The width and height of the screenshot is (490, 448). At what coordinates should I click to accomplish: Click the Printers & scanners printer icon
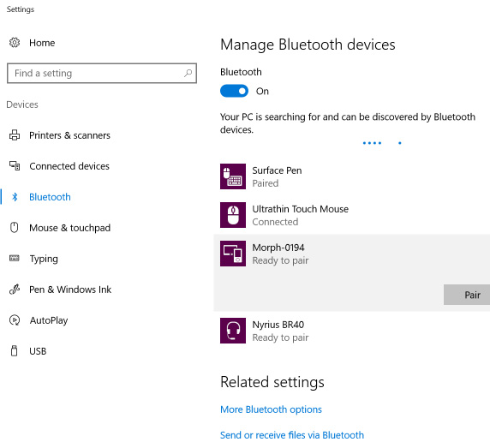point(15,135)
